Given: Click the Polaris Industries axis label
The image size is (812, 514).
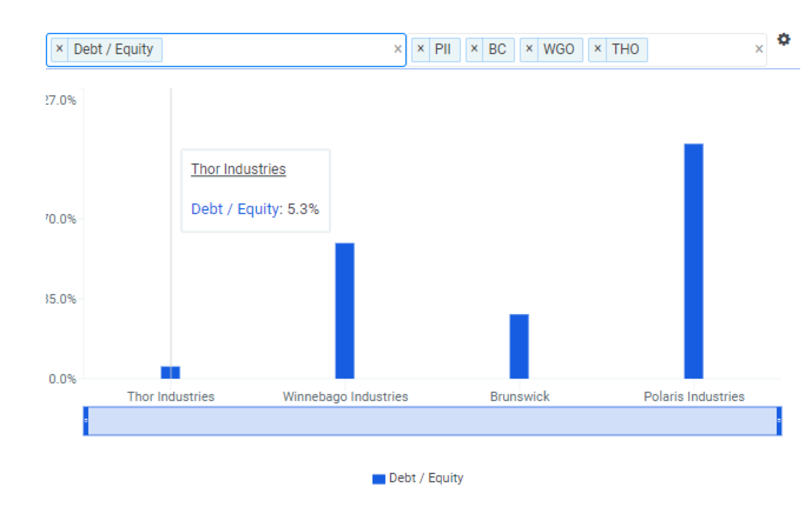Looking at the screenshot, I should pos(694,396).
